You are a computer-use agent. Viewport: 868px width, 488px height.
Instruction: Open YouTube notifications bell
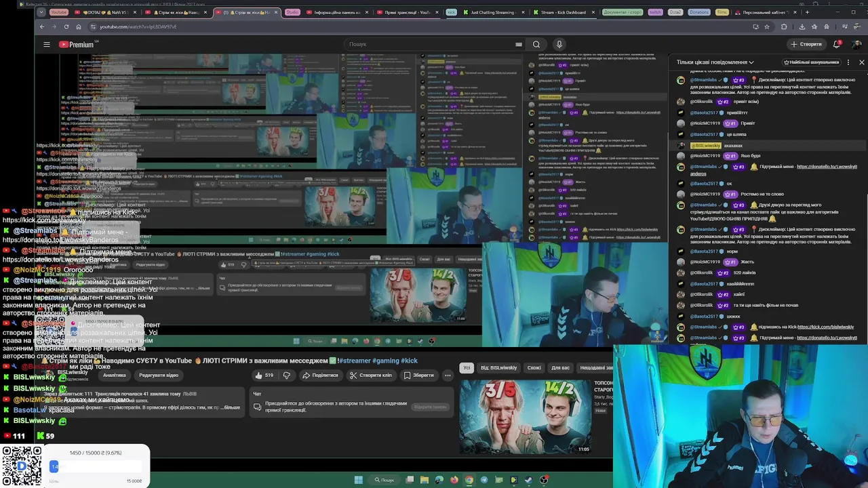[837, 45]
